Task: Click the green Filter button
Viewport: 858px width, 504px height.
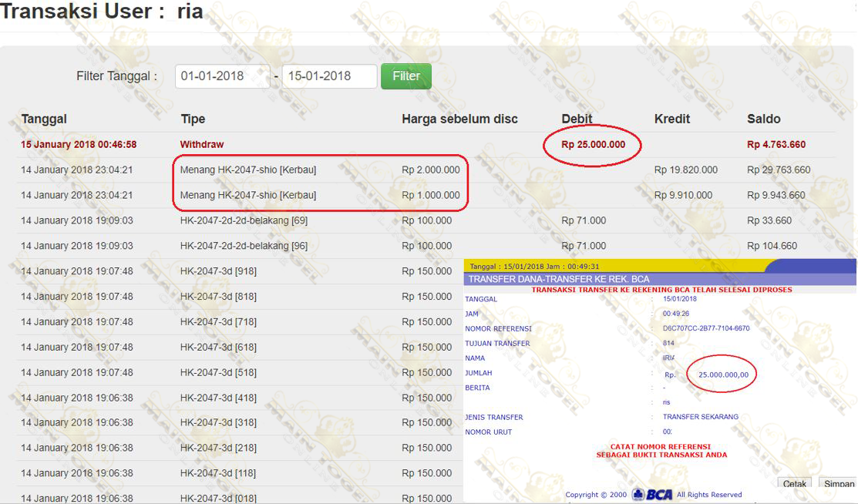Action: [405, 76]
